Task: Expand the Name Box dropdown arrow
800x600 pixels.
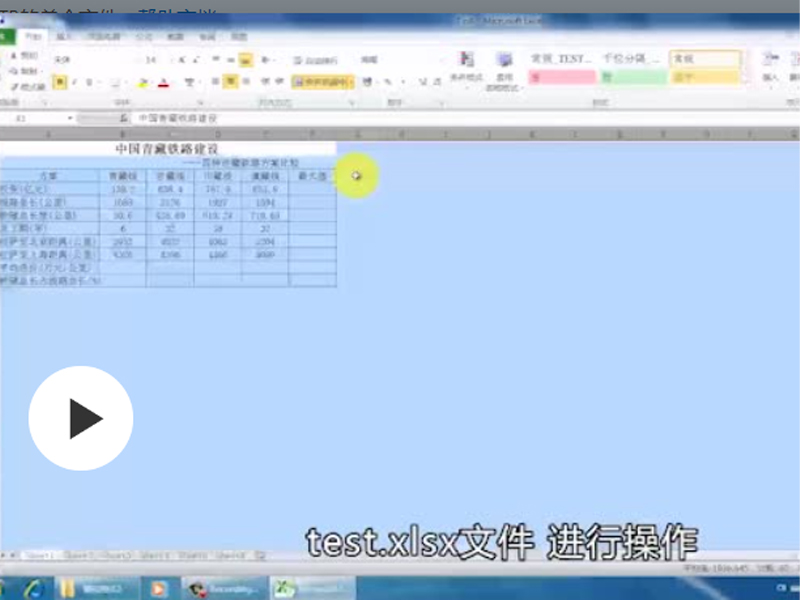Action: [x=70, y=118]
